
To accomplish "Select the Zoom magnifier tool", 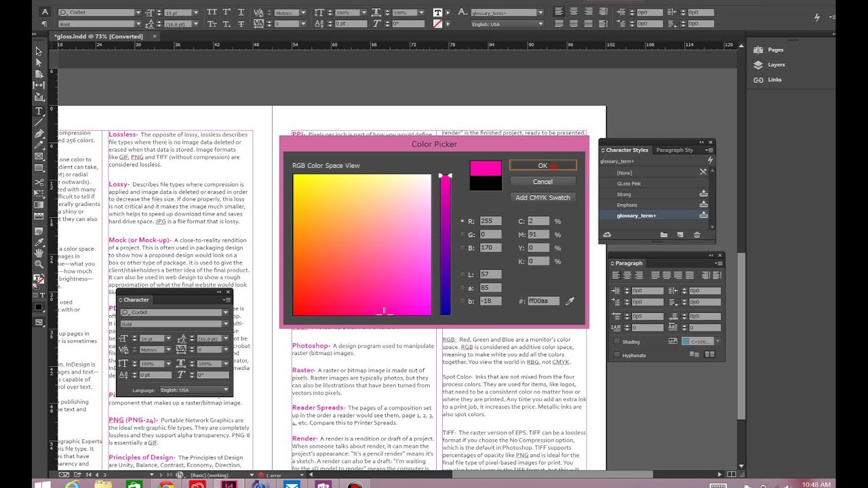I will point(39,264).
